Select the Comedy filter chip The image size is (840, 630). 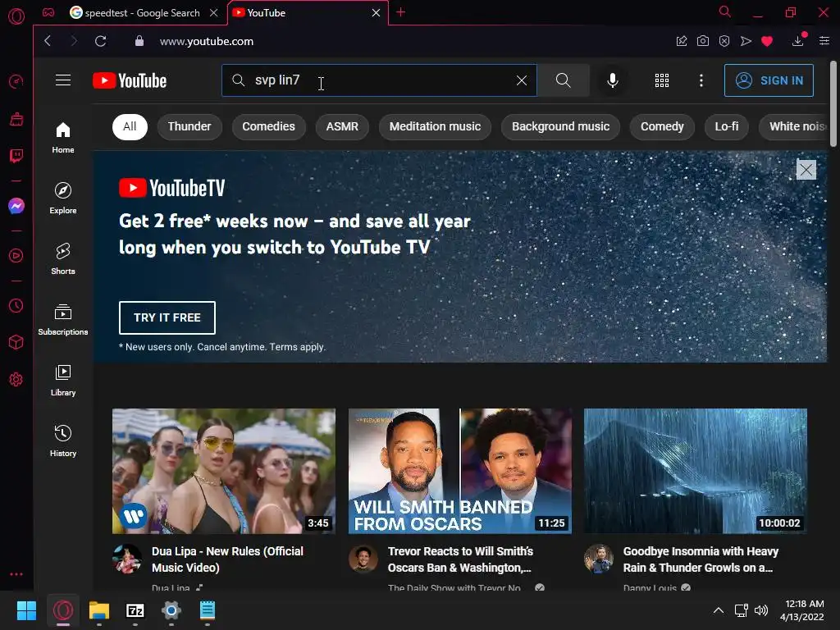click(x=662, y=126)
